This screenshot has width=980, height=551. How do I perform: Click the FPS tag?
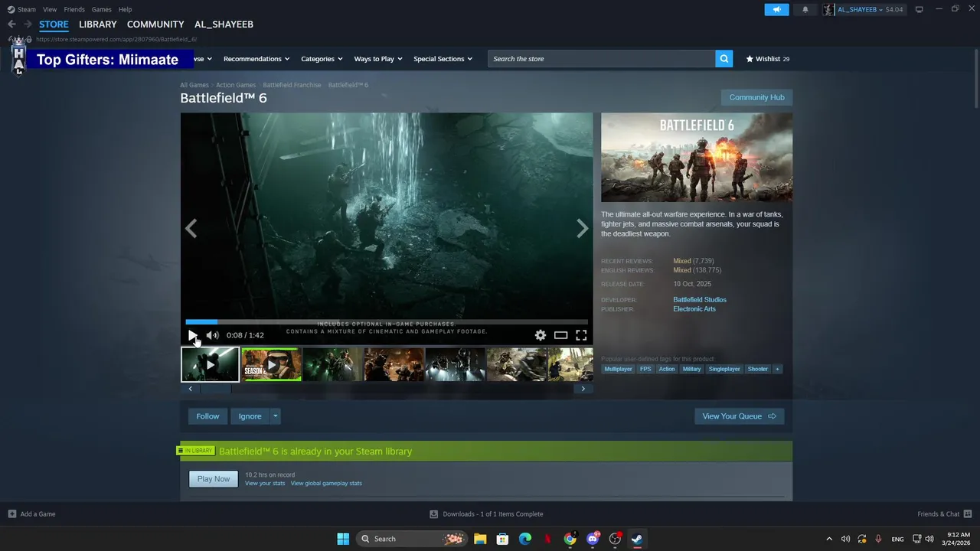coord(645,369)
